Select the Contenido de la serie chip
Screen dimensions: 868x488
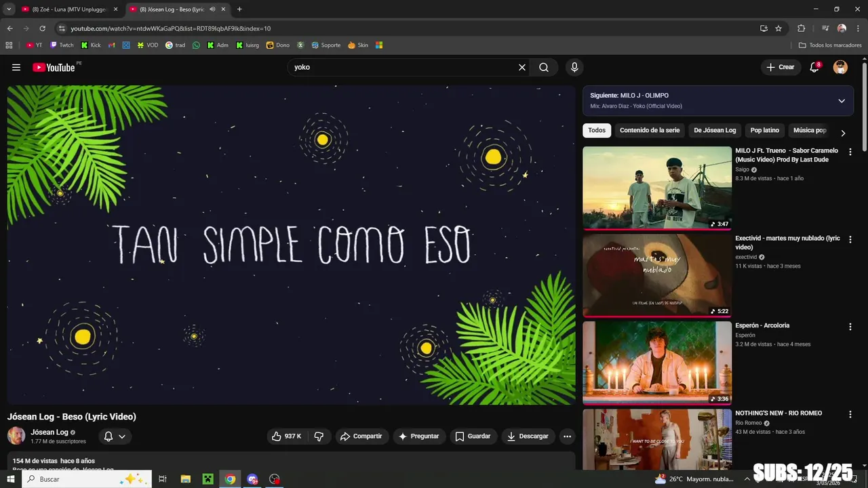(650, 130)
